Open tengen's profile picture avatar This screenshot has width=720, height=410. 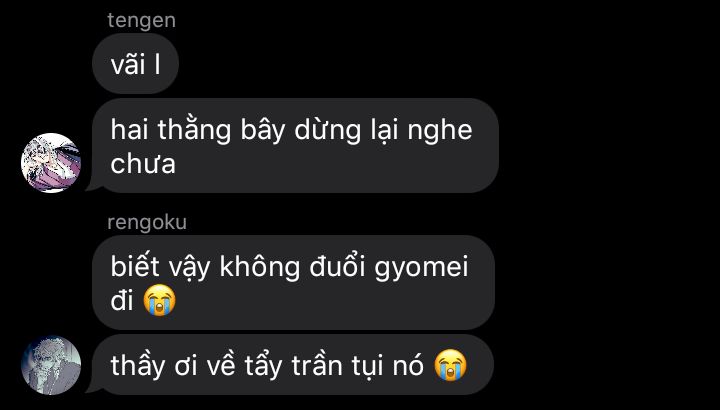[x=51, y=163]
